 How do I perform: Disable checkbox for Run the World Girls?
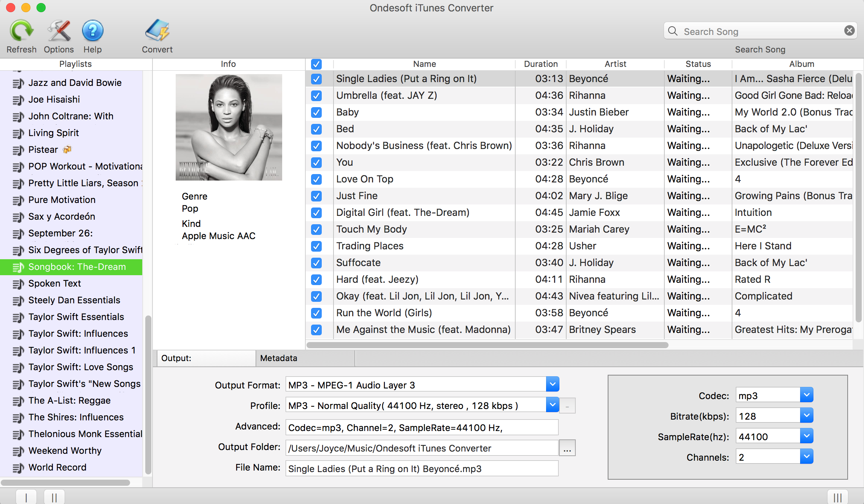click(x=316, y=312)
